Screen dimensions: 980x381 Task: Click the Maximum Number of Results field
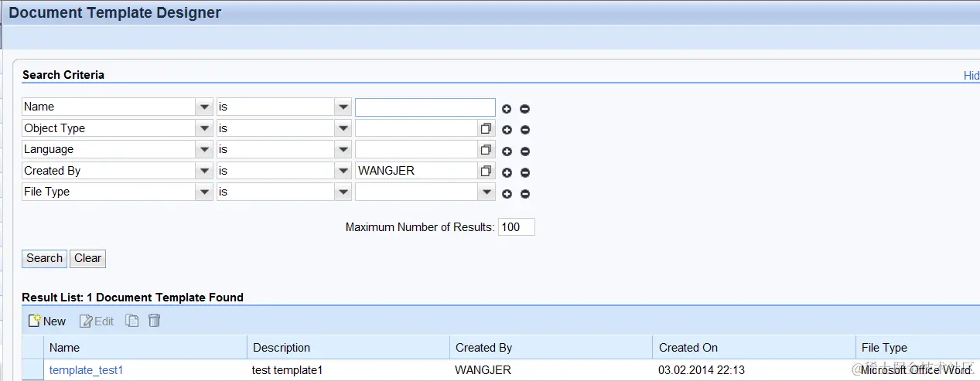point(516,227)
